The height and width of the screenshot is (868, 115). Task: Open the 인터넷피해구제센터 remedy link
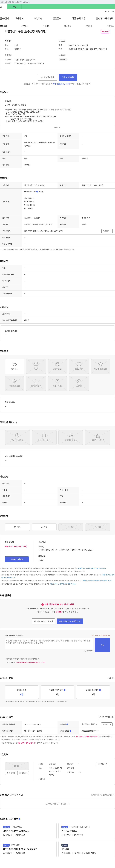point(30,662)
